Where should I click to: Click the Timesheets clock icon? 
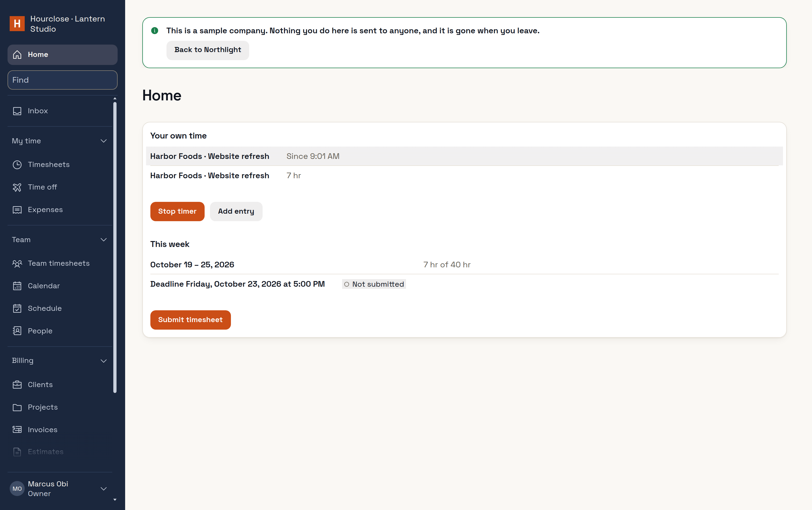[x=17, y=165]
